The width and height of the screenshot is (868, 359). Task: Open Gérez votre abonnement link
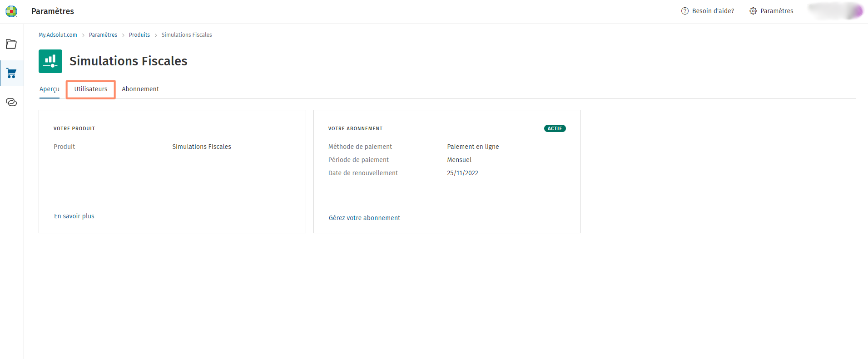364,218
